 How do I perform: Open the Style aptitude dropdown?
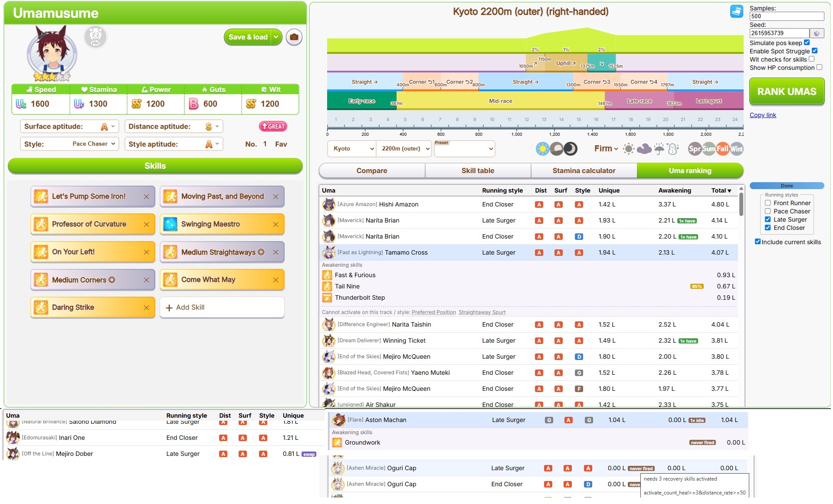[174, 144]
